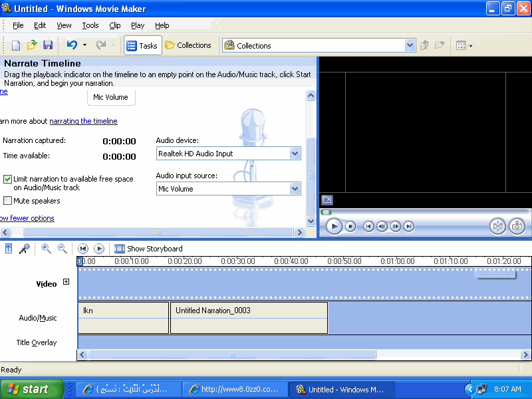Expand the Video track
Image resolution: width=532 pixels, height=399 pixels.
66,282
